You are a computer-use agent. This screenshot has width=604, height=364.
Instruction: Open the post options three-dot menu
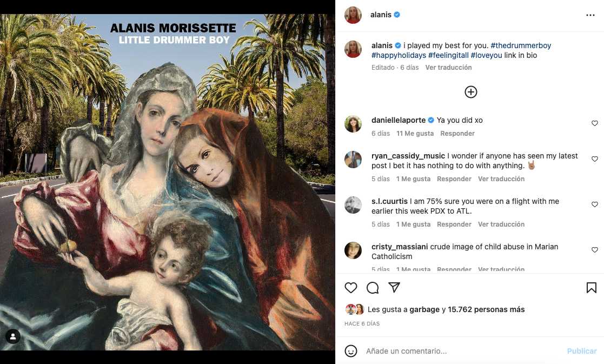[x=590, y=15]
